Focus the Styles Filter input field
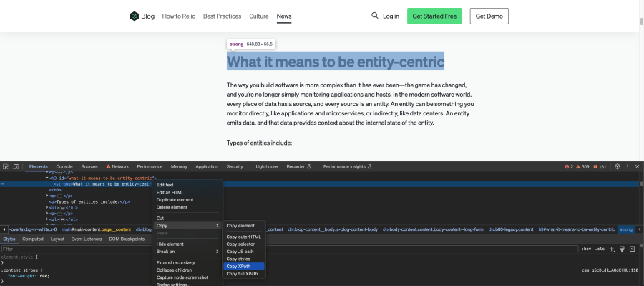644x286 pixels. click(290, 249)
